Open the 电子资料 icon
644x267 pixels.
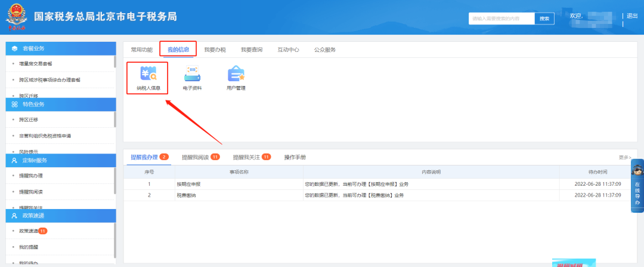[192, 75]
